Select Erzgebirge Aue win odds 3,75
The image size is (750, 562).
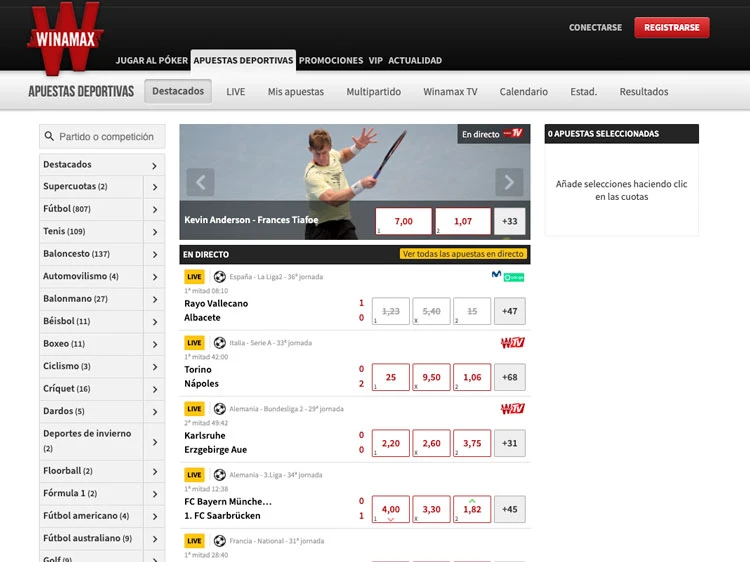472,443
